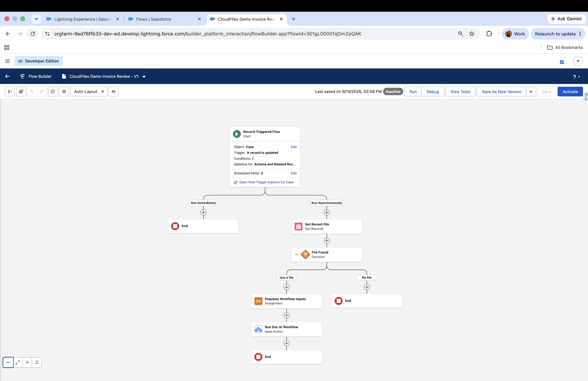Open the Auto-Layout dropdown
Viewport: 588px width, 381px height.
[x=89, y=92]
